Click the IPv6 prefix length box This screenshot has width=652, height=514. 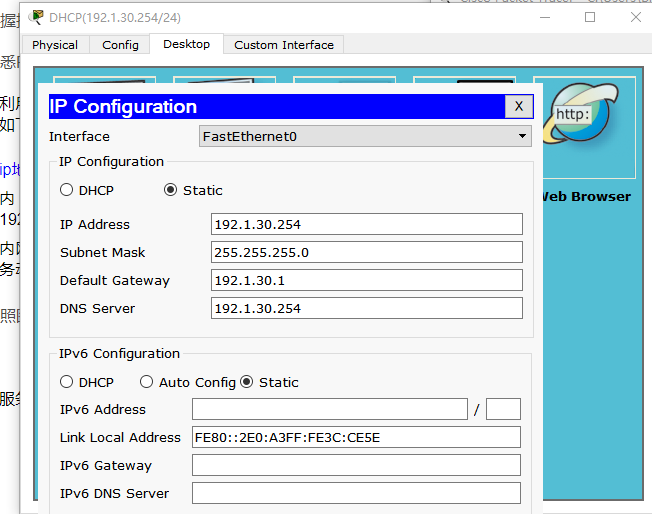click(503, 409)
